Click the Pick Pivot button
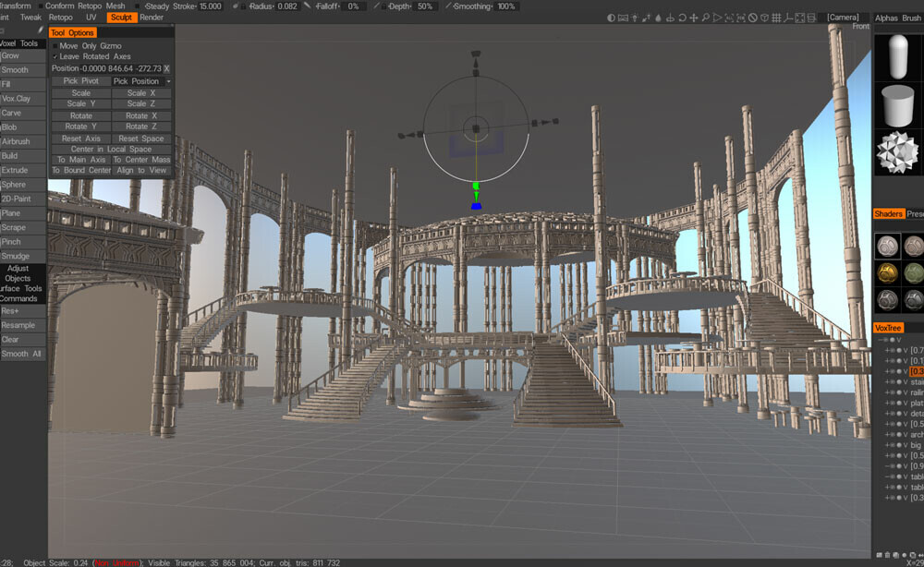 click(80, 81)
